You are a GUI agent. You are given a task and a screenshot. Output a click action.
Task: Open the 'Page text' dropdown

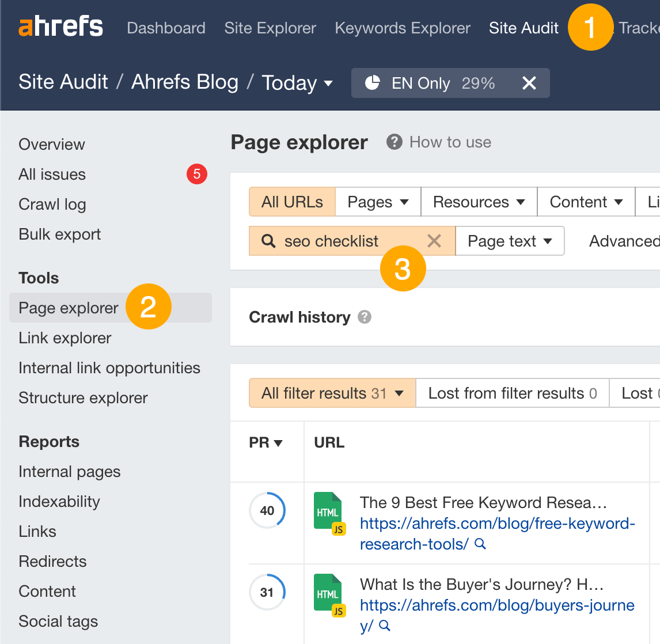click(510, 241)
